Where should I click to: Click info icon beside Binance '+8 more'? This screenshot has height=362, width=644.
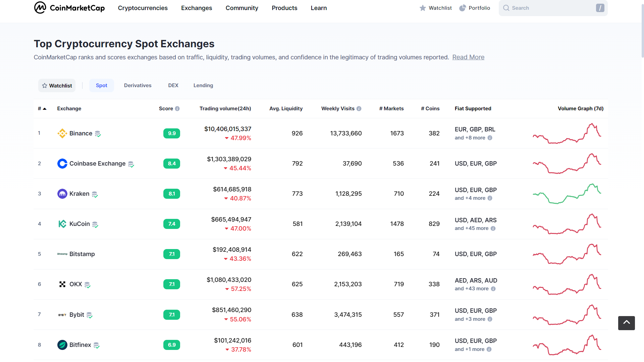click(x=490, y=138)
